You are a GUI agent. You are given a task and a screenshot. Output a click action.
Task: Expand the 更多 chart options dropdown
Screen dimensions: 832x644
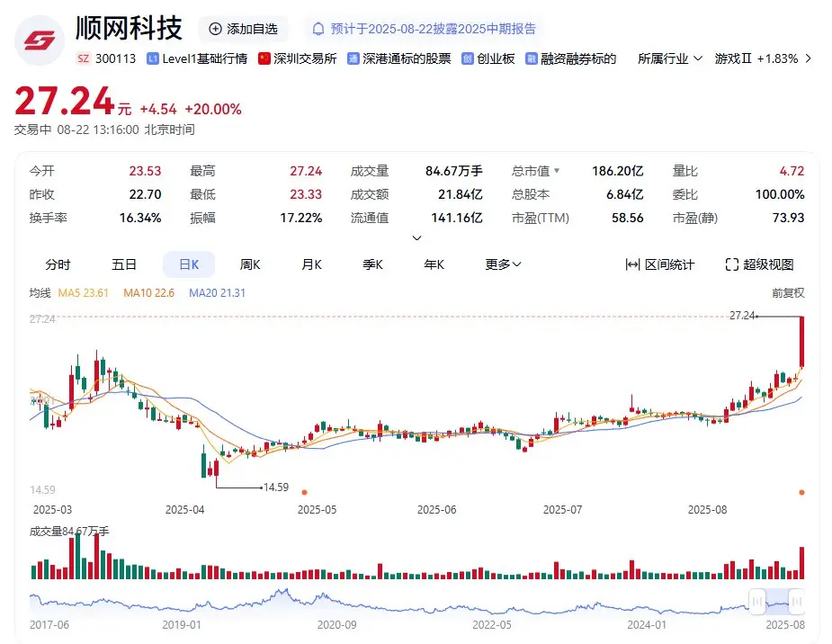coord(503,264)
